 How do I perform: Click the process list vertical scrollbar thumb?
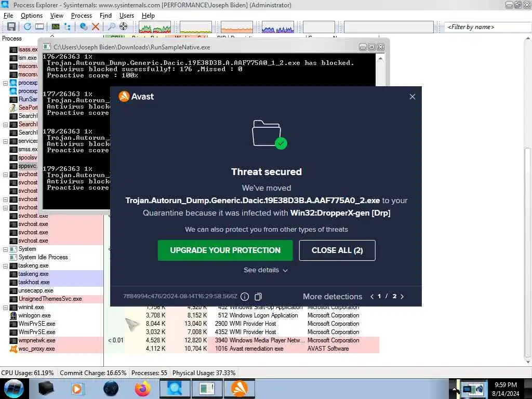(528, 253)
